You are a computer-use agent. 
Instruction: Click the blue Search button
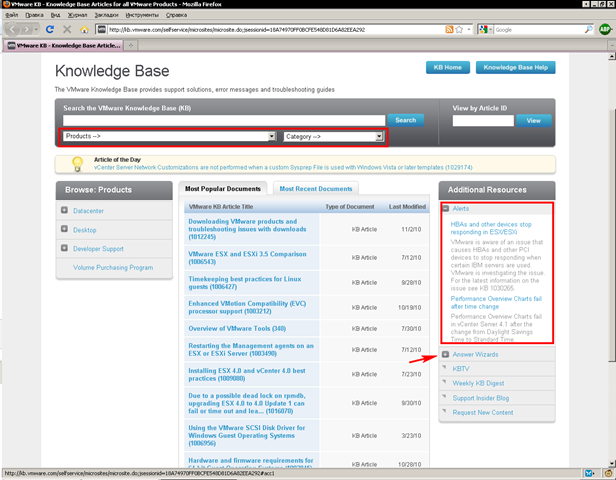click(405, 120)
